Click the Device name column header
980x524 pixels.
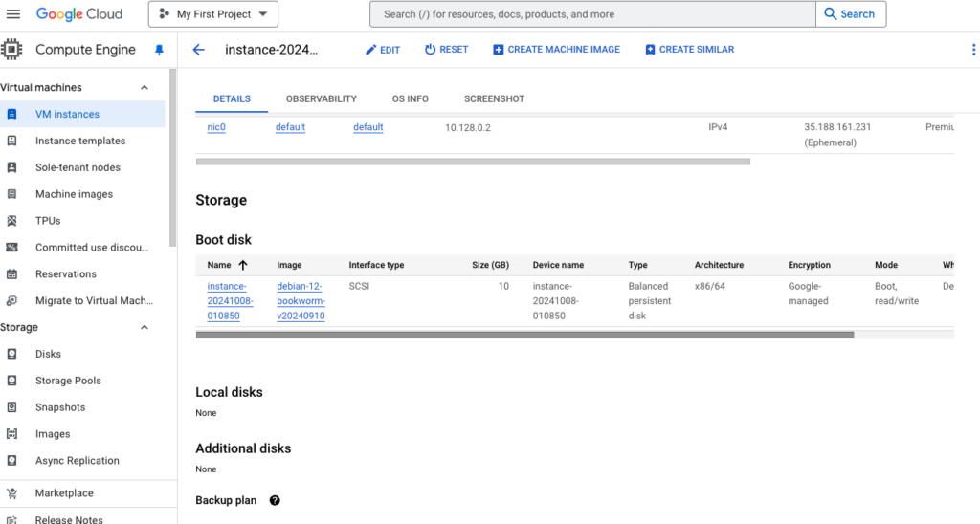pyautogui.click(x=558, y=265)
